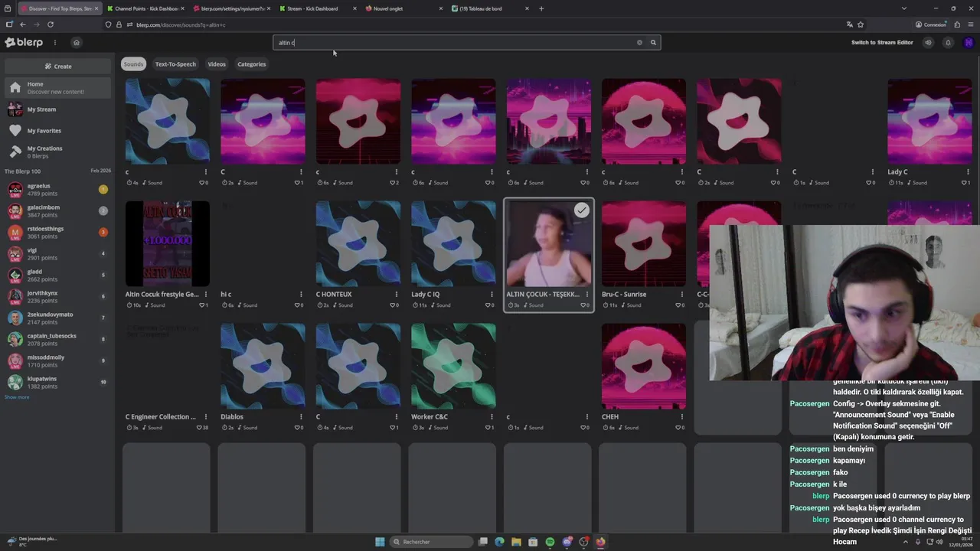980x551 pixels.
Task: Open the options menu for Diablos
Action: tap(301, 417)
